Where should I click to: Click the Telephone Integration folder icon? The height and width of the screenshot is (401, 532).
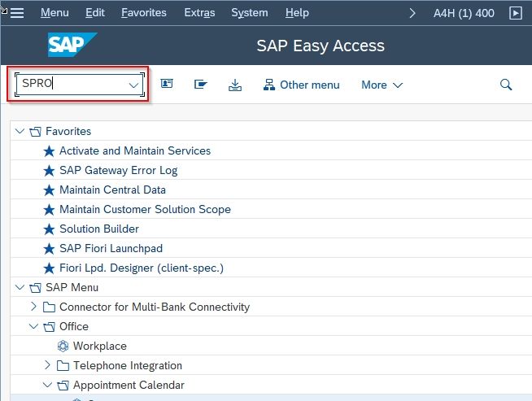[x=63, y=366]
